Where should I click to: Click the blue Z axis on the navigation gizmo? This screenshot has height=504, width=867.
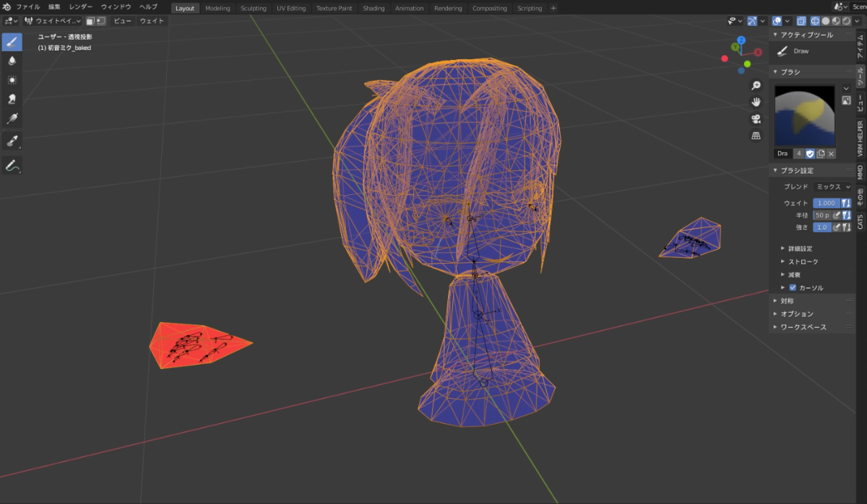point(741,40)
